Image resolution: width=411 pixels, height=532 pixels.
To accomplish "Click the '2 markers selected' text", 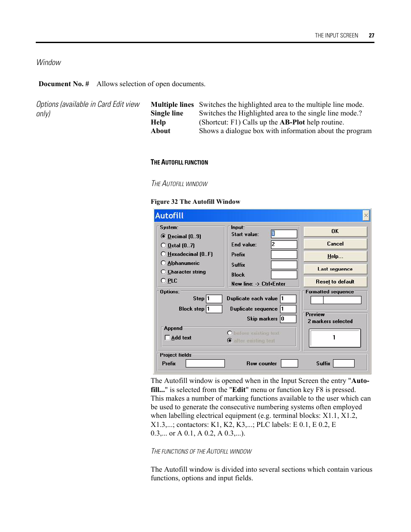I will point(330,321).
